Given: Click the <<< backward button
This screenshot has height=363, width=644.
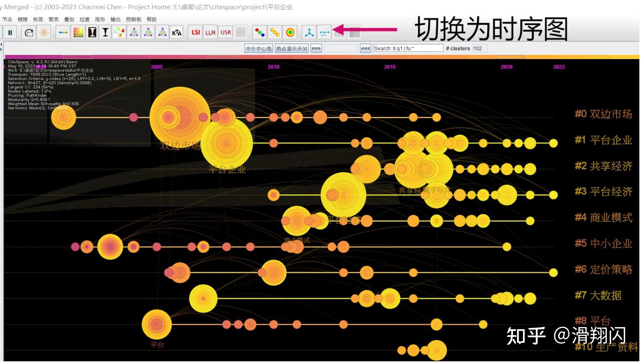Looking at the screenshot, I should point(366,49).
